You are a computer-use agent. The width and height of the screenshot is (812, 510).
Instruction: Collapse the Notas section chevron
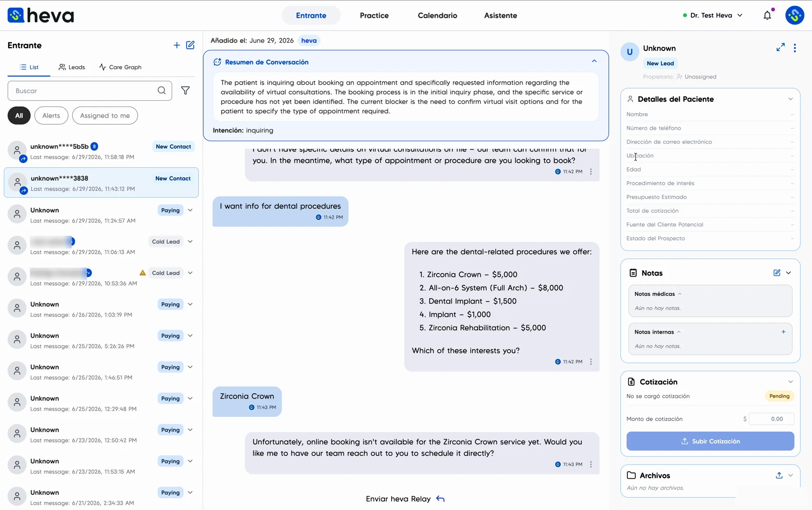(789, 273)
